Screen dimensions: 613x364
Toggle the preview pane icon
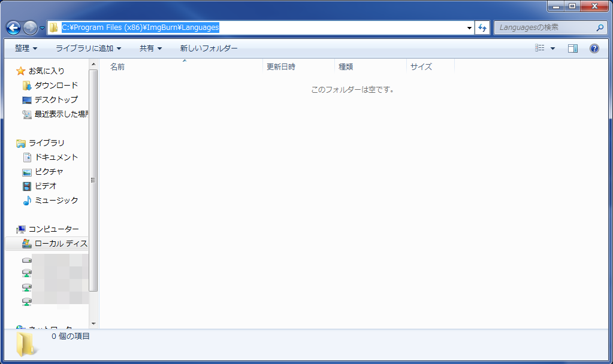[573, 48]
